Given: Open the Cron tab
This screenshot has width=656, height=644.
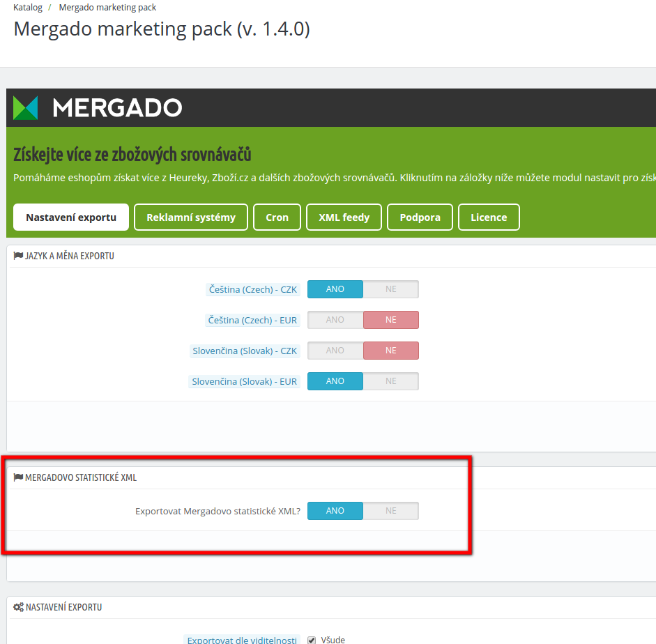Looking at the screenshot, I should click(x=277, y=217).
